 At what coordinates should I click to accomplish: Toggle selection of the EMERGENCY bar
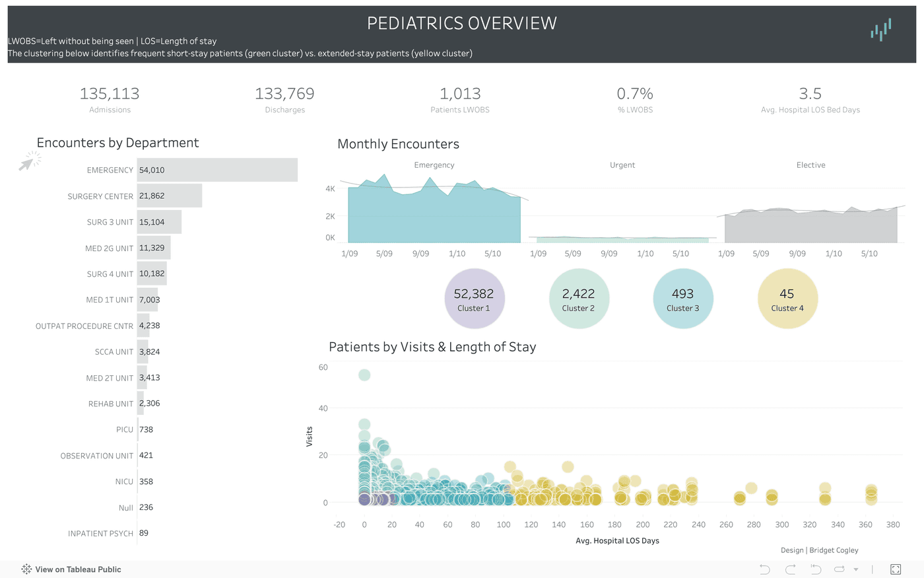(x=216, y=170)
